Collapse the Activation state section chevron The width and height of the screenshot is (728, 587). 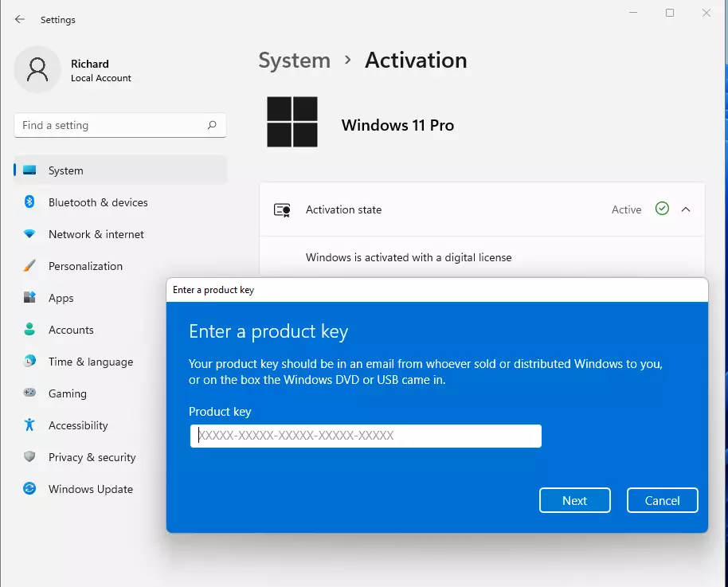[x=686, y=209]
